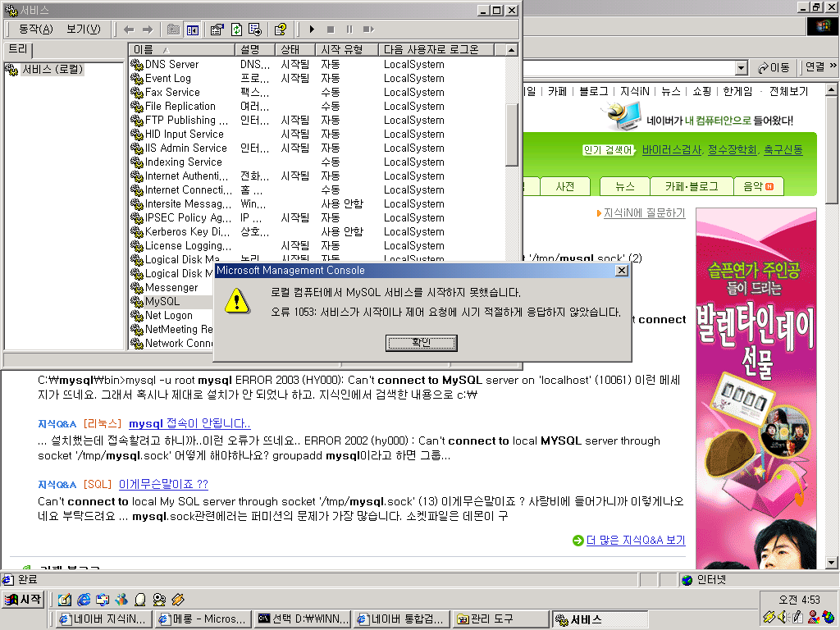
Task: Open the 이게무슨말이죠 ?? result link
Action: pos(163,484)
